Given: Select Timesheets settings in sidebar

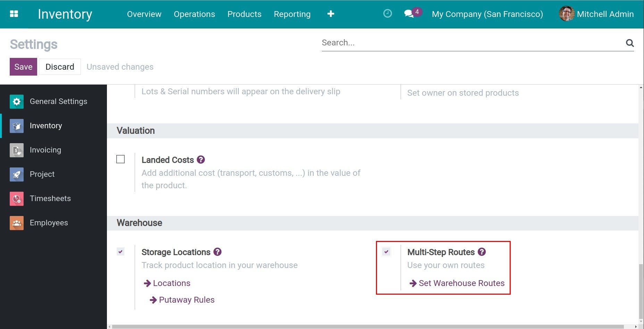Looking at the screenshot, I should click(x=53, y=199).
